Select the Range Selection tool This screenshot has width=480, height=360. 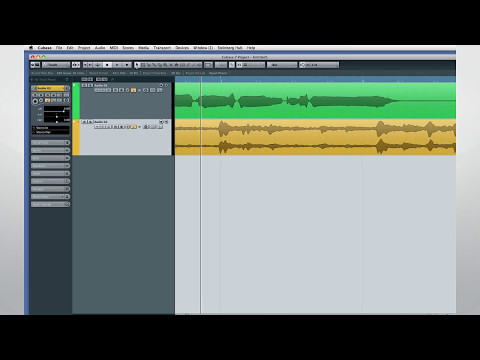143,65
